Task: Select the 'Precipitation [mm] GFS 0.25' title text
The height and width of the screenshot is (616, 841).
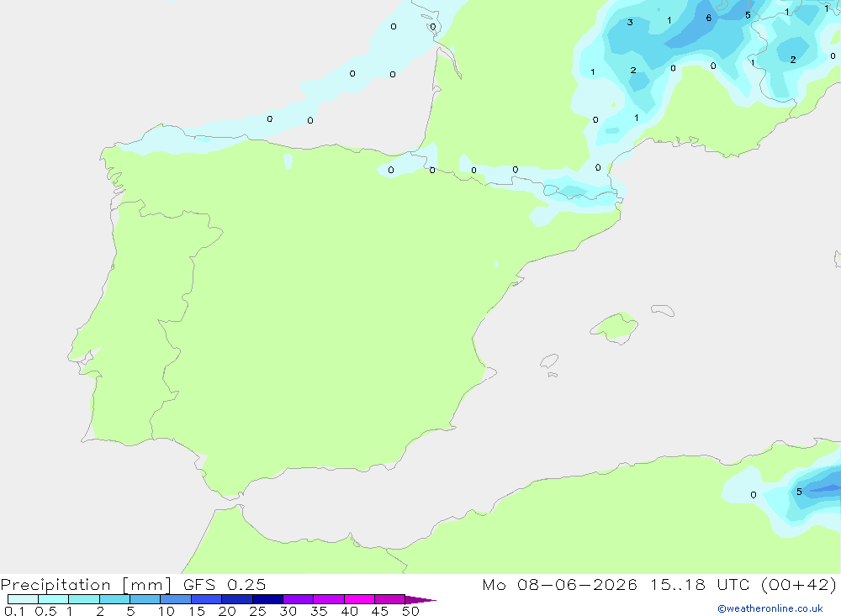Action: point(133,584)
